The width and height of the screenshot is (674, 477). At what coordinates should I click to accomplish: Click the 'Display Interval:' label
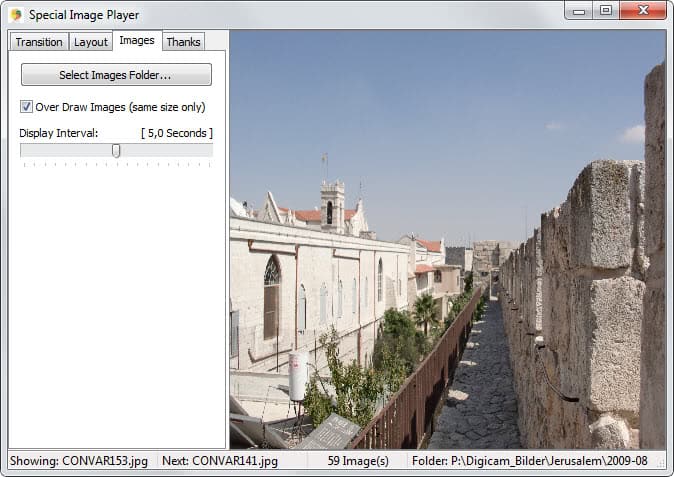point(58,133)
